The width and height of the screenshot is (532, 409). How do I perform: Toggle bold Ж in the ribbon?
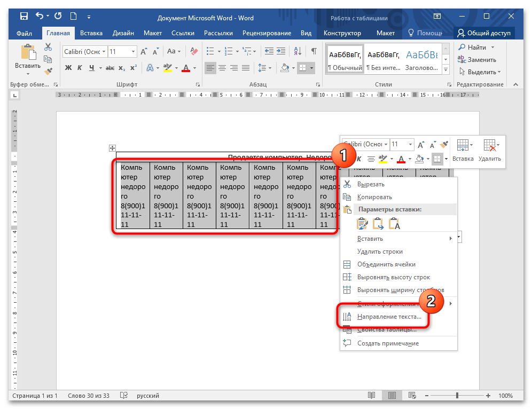(x=68, y=68)
